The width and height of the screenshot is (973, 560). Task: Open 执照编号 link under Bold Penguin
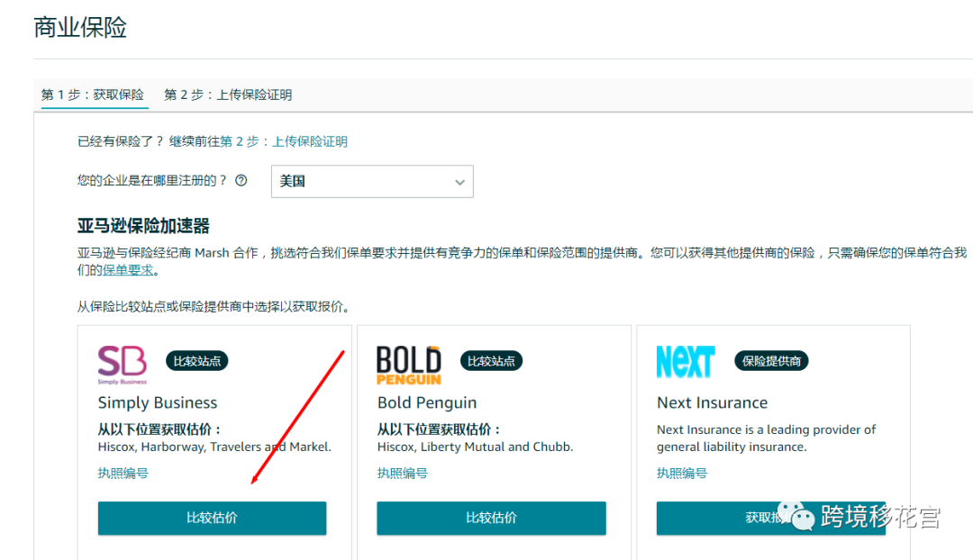pyautogui.click(x=402, y=474)
